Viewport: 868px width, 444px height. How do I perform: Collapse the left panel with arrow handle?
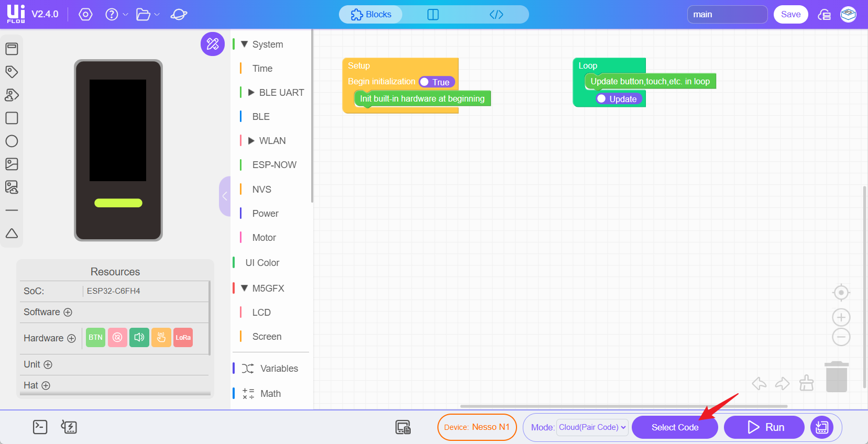click(225, 196)
